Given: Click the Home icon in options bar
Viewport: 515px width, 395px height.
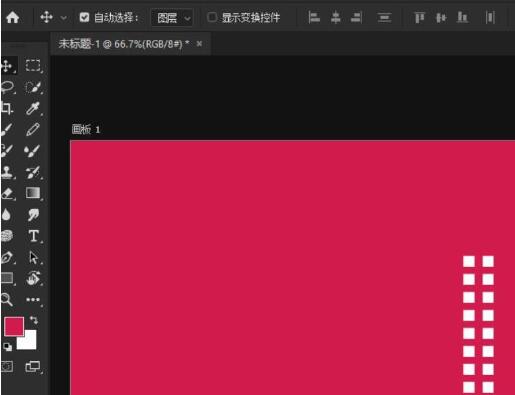Looking at the screenshot, I should tap(13, 17).
